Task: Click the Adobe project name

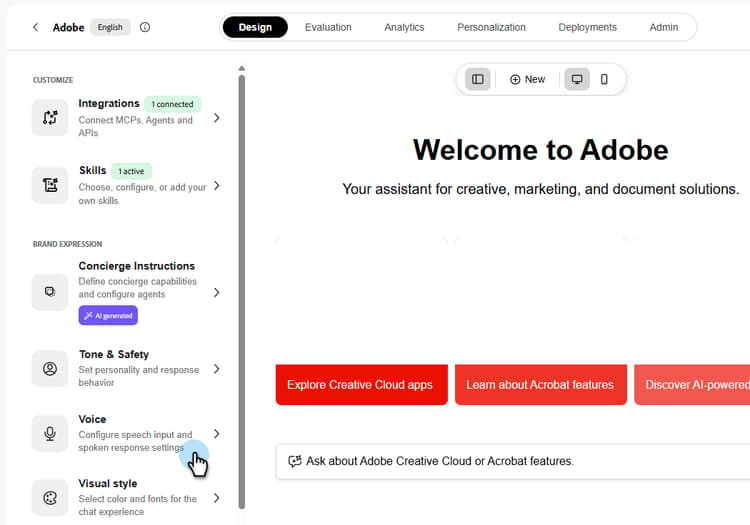Action: [68, 28]
